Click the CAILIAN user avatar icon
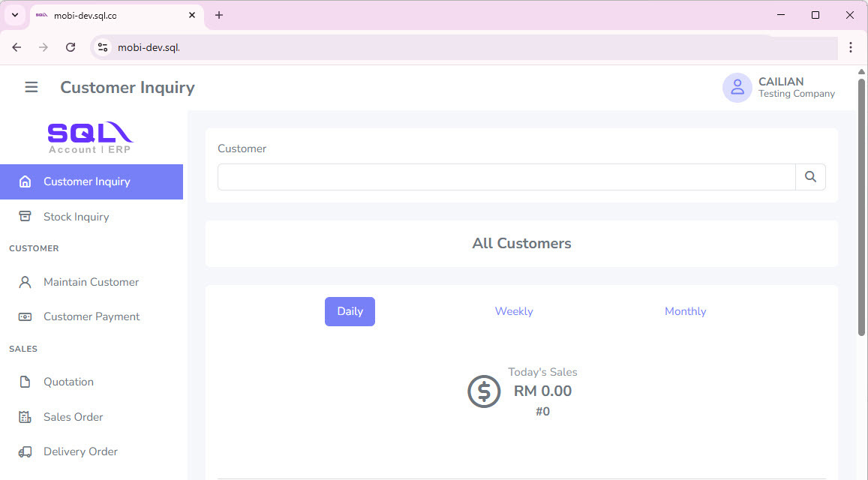 (x=737, y=88)
